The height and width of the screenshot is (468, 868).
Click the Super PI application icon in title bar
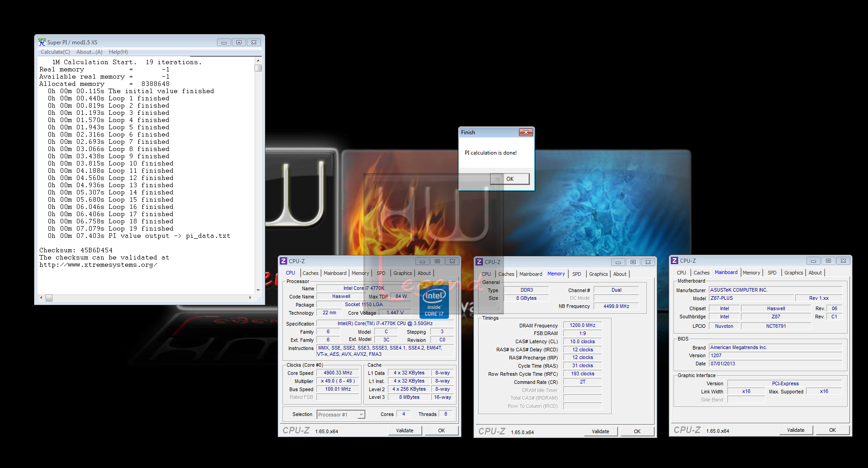(x=42, y=42)
